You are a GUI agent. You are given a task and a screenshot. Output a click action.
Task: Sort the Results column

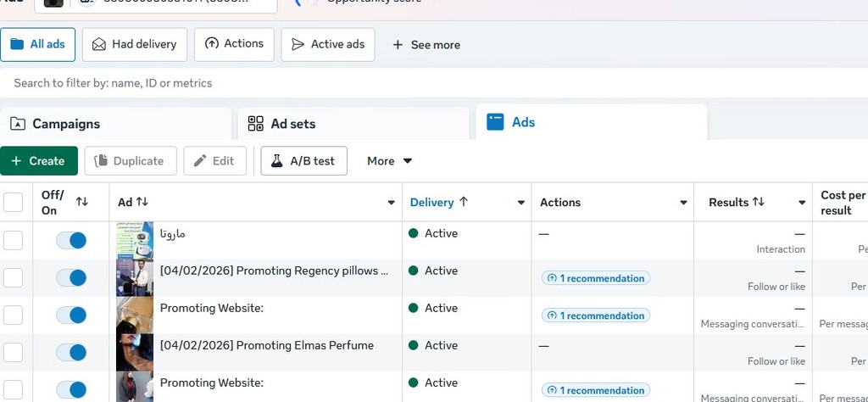coord(758,202)
